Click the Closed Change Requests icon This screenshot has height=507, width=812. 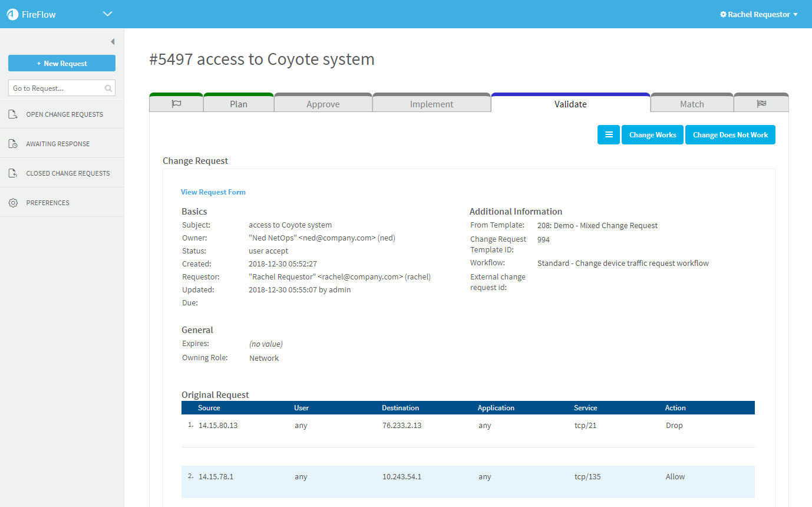pos(13,173)
